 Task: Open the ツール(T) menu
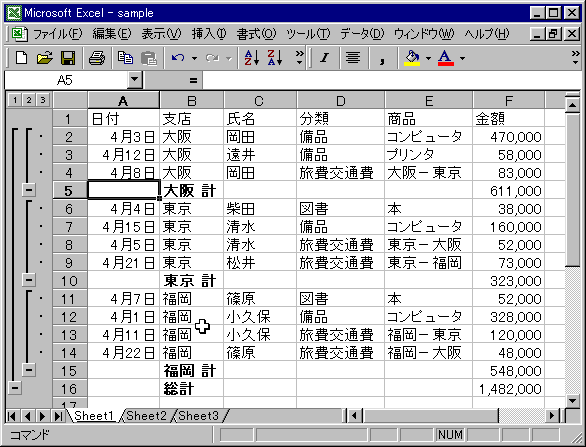pos(308,34)
